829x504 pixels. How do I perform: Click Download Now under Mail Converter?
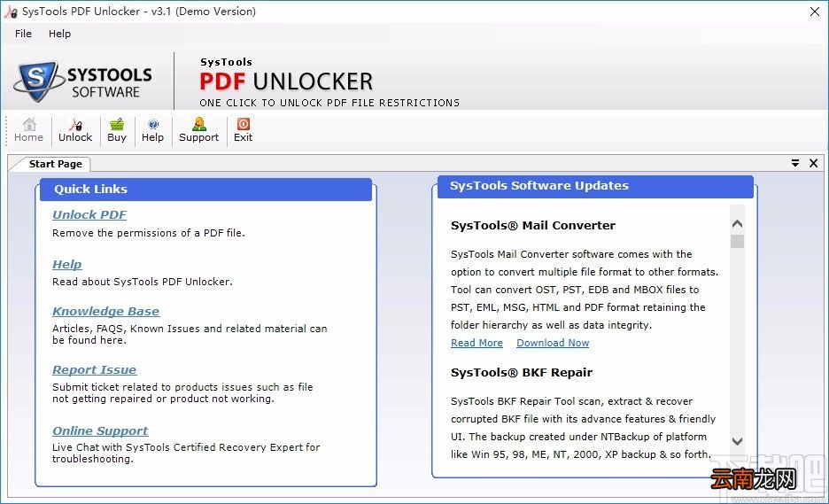553,343
